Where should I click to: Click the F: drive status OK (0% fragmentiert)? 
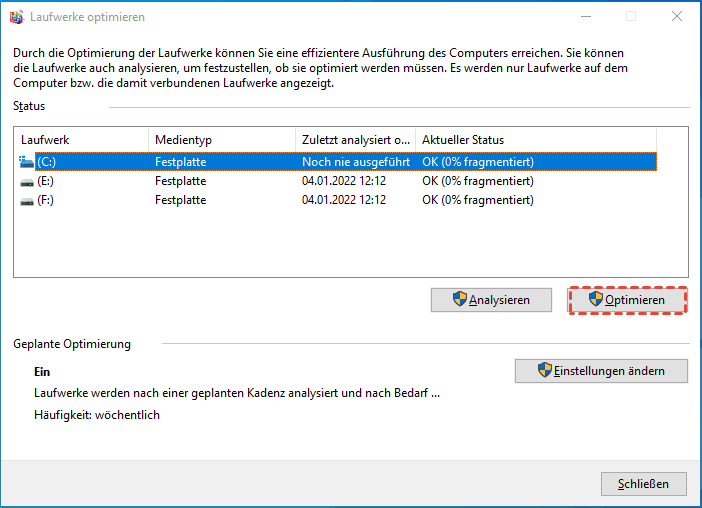tap(478, 201)
